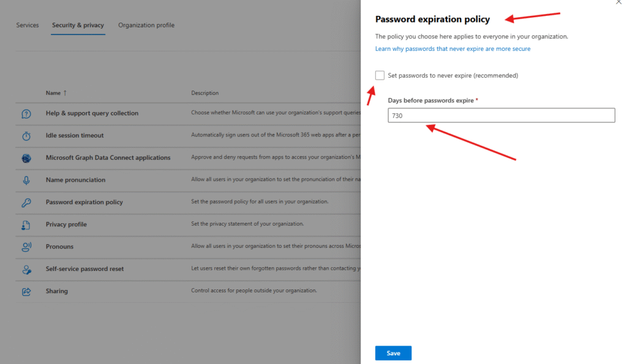Click the Sharing arrow icon
Viewport: 627px width, 364px height.
[26, 291]
